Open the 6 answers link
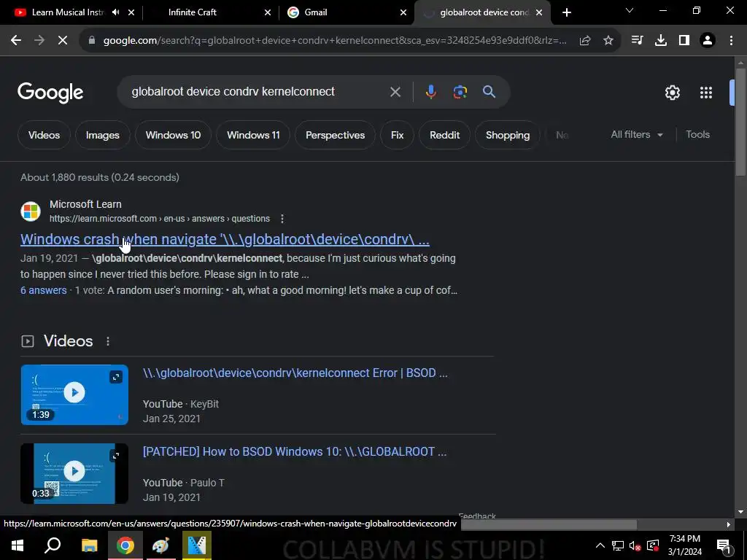Screen dimensions: 747x560 point(43,290)
